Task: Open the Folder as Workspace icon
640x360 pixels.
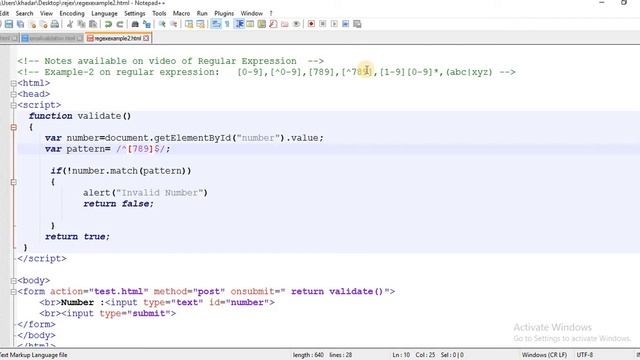Action: click(x=284, y=24)
